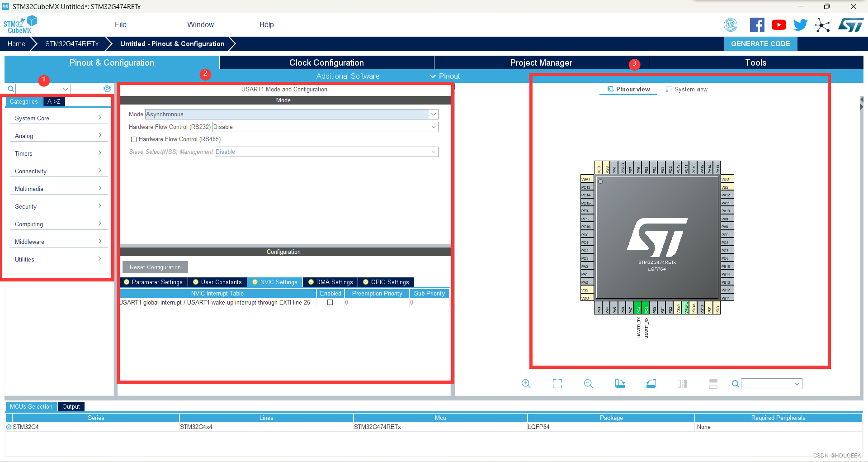Open the pin search combo box
The width and height of the screenshot is (868, 462).
771,384
